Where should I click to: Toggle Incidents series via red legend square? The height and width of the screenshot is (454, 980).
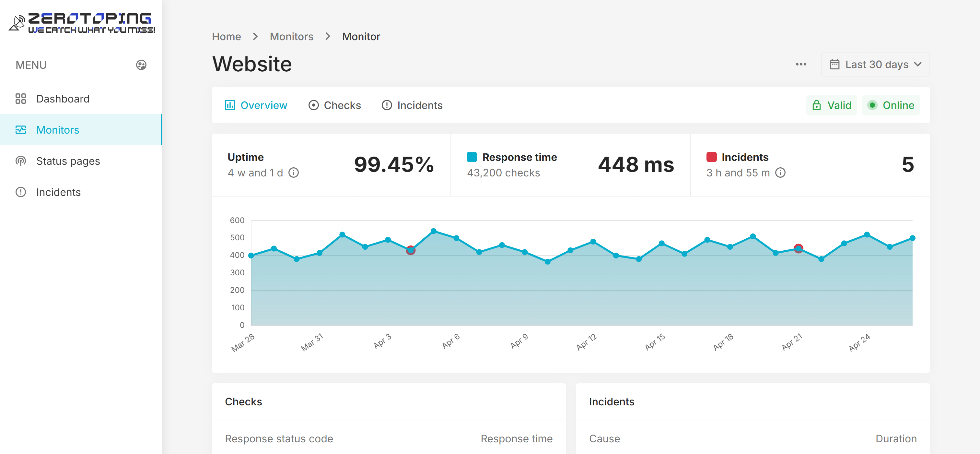pos(711,157)
